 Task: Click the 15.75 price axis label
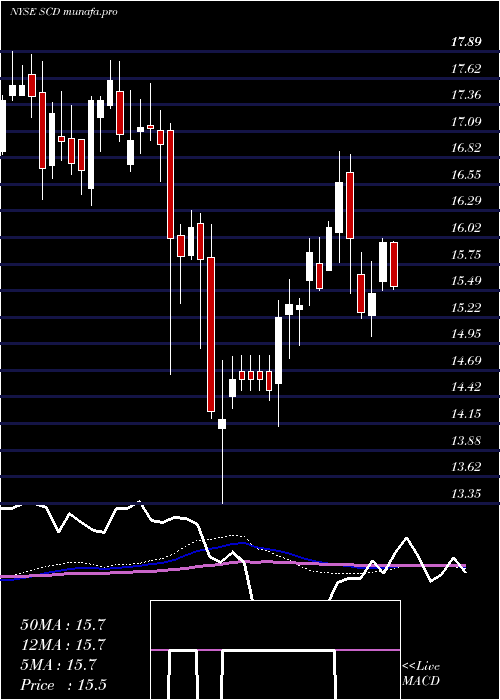click(466, 254)
